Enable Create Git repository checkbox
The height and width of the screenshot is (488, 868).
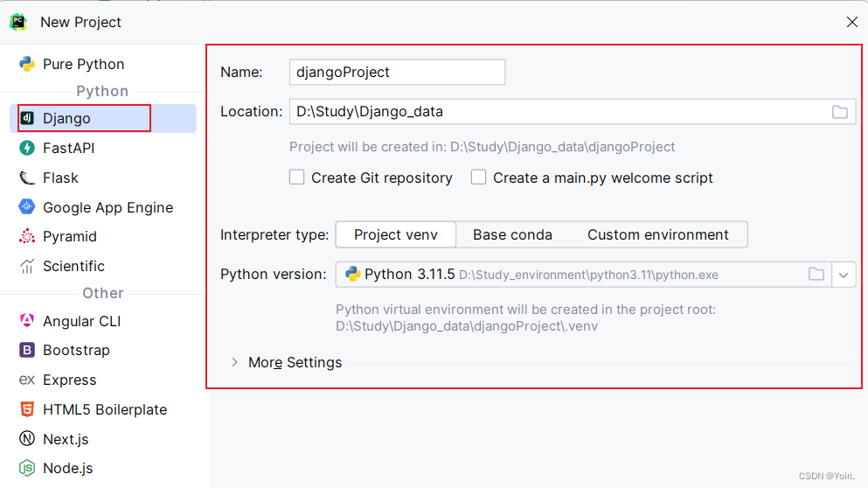tap(296, 178)
